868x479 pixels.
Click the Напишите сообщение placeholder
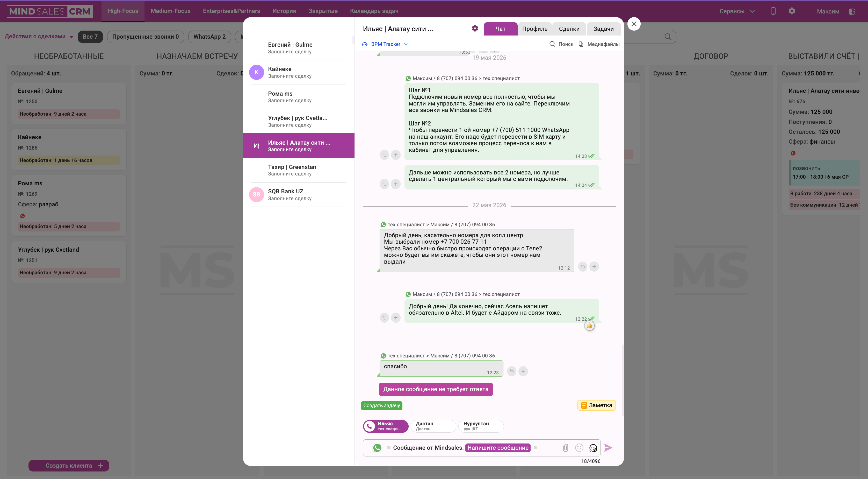point(498,448)
